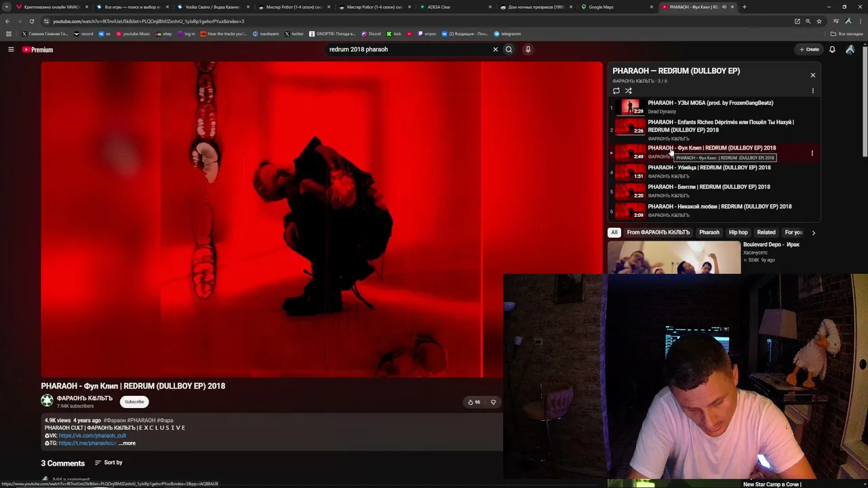Open action menu for Фул Клип playlist row

tap(812, 153)
